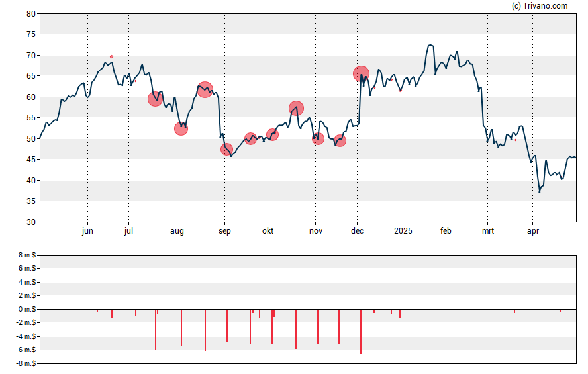Click the '-2 m.$' volume axis label
This screenshot has height=374, width=588.
pos(26,323)
